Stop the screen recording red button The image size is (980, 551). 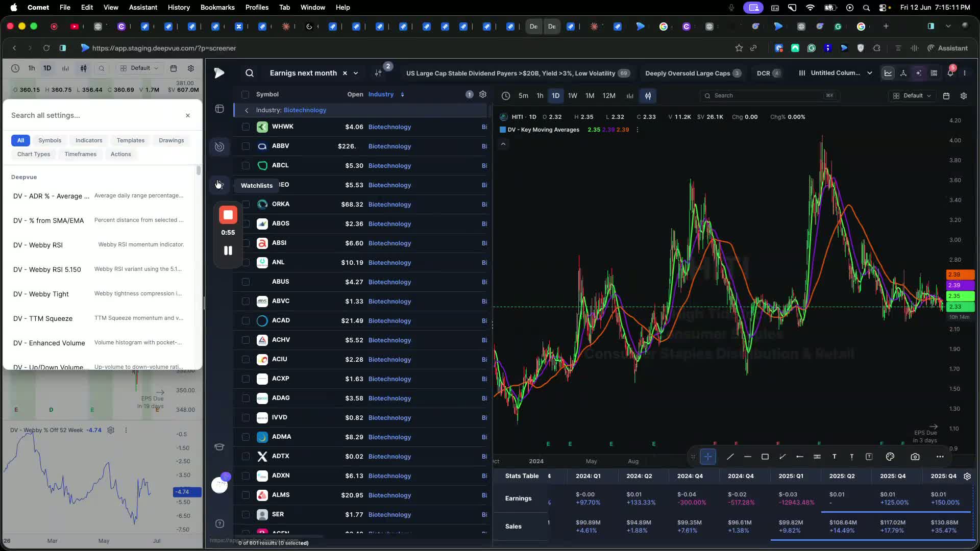pos(228,215)
